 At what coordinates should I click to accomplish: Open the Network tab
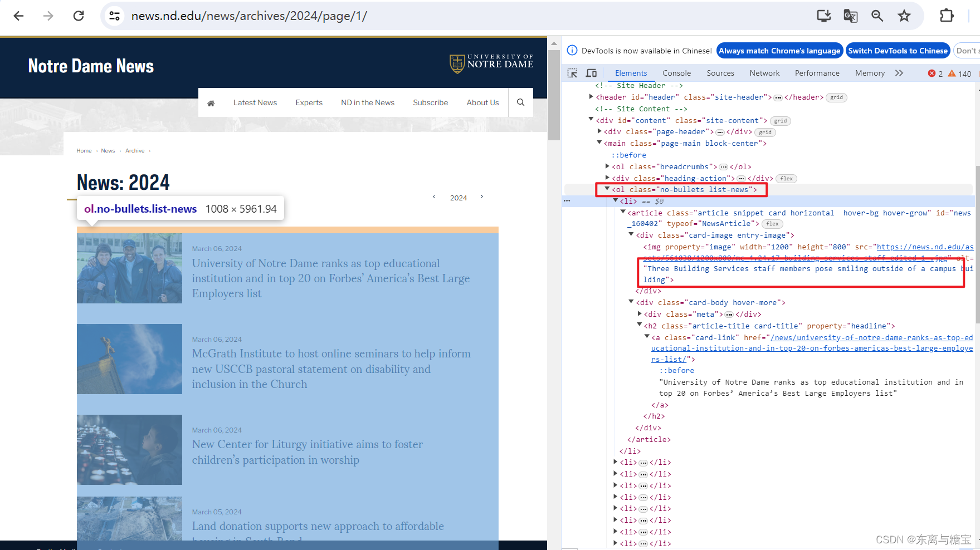(764, 73)
